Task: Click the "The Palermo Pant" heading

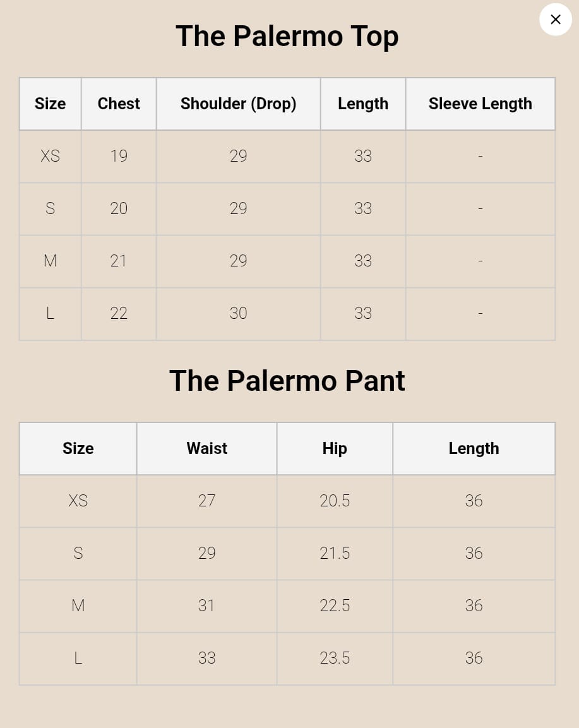Action: tap(287, 381)
